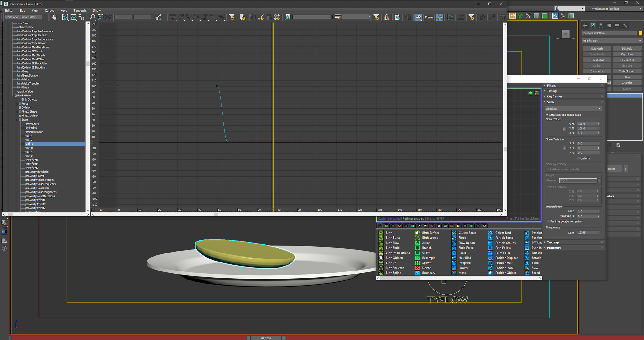This screenshot has height=340, width=644.
Task: Pick the Cluster Force operator
Action: [467, 233]
